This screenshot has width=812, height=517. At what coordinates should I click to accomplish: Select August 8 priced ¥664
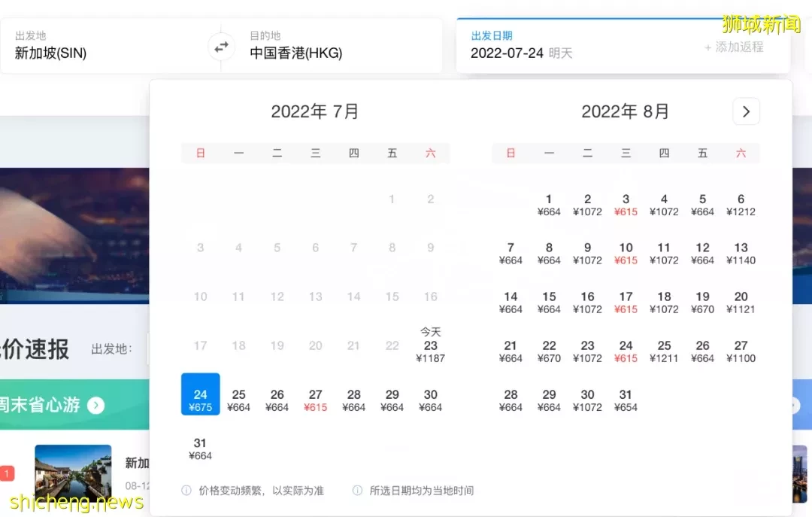(x=549, y=254)
